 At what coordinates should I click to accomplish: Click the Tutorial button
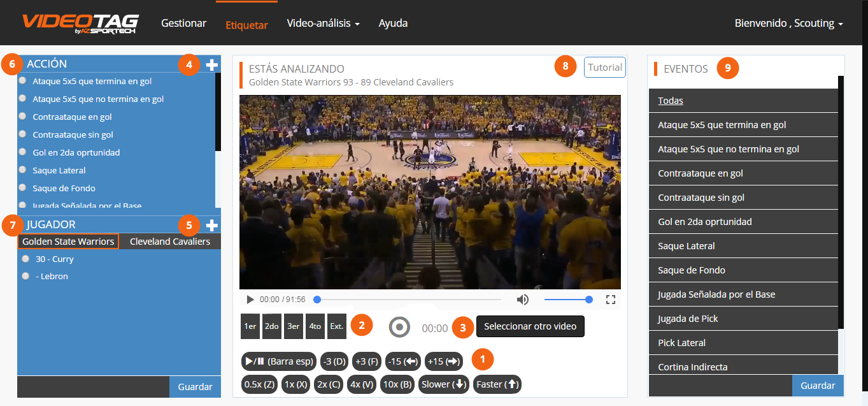(x=604, y=68)
